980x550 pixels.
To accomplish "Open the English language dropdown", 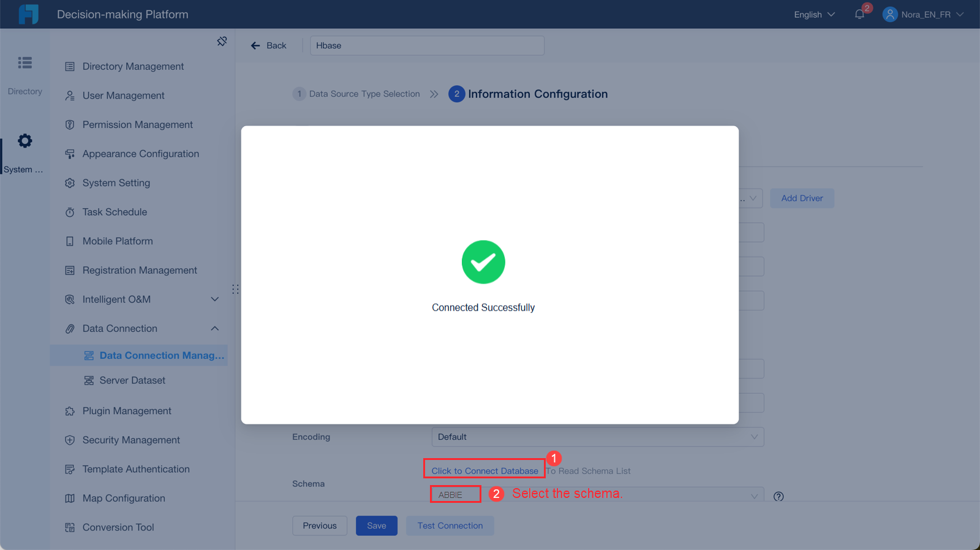I will [814, 14].
